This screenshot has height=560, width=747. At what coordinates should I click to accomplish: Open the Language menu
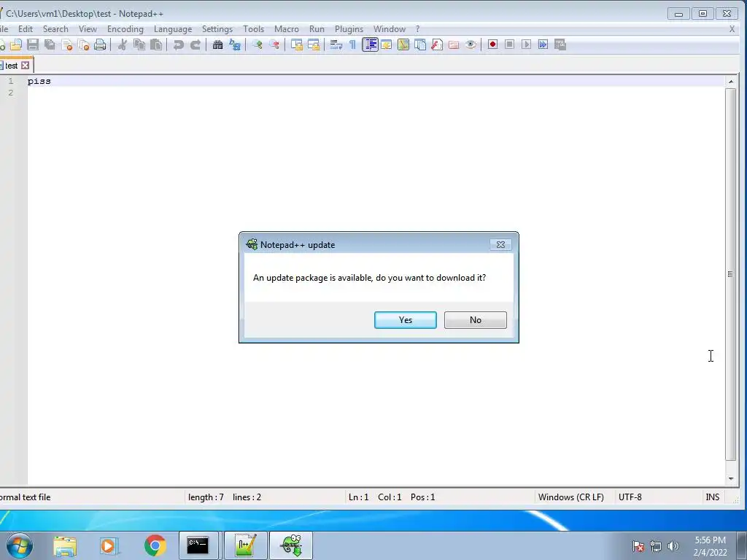173,29
